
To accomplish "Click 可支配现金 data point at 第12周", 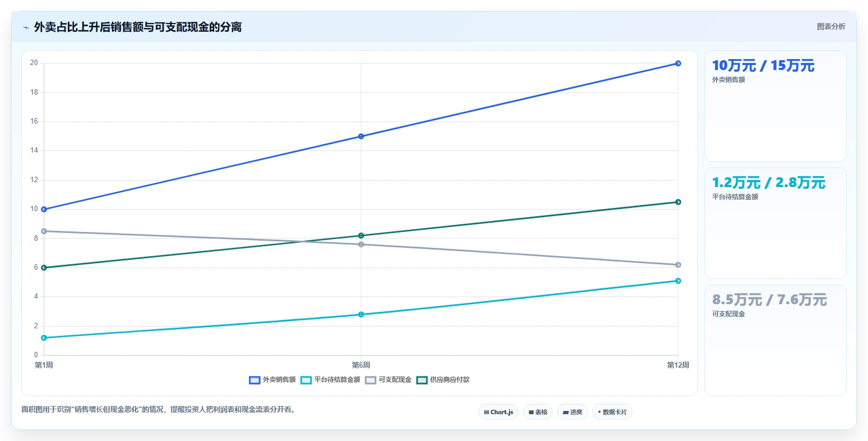I will pyautogui.click(x=678, y=265).
